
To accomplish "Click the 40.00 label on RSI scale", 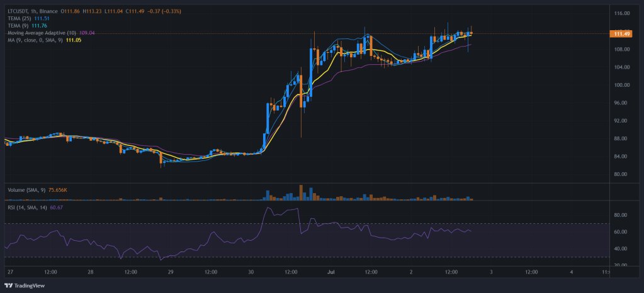I will click(x=621, y=249).
